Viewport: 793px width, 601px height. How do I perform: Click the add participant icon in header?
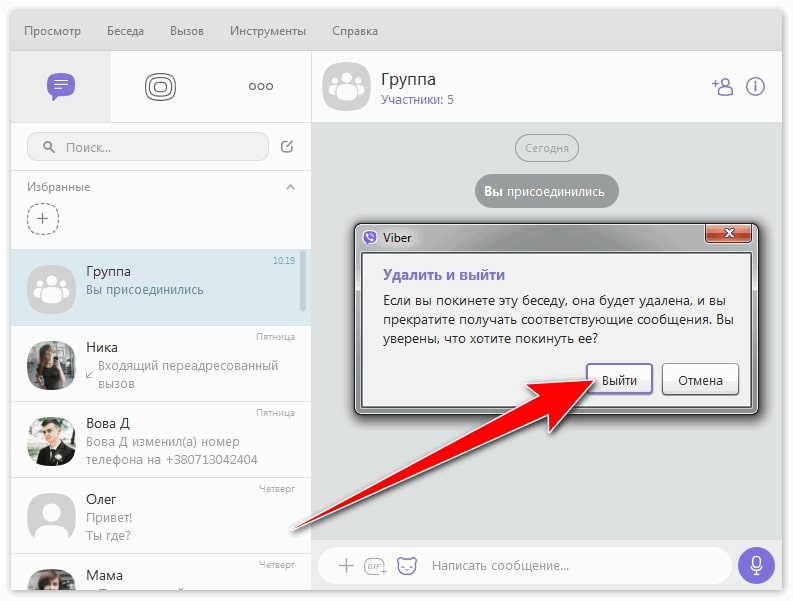722,87
